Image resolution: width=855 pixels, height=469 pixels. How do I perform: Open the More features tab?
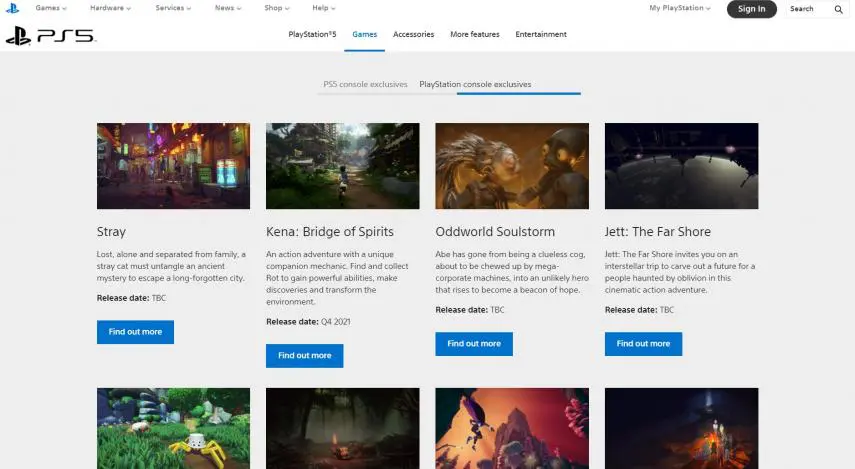tap(474, 34)
